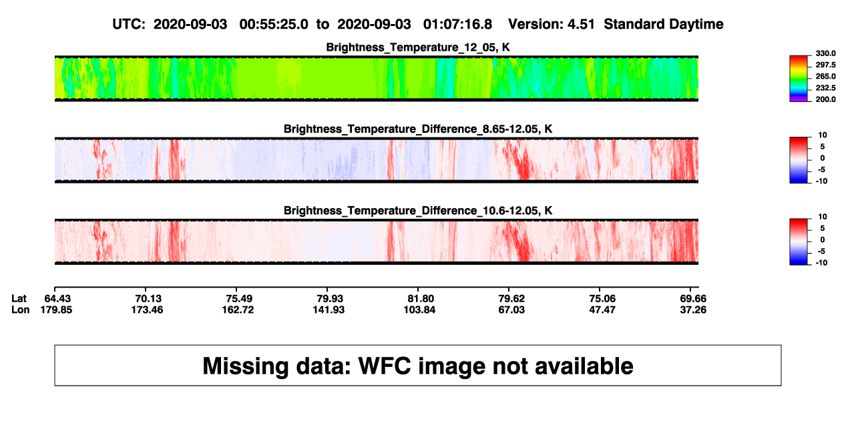The image size is (868, 445).
Task: Click latitude value '69.66'
Action: (x=693, y=298)
